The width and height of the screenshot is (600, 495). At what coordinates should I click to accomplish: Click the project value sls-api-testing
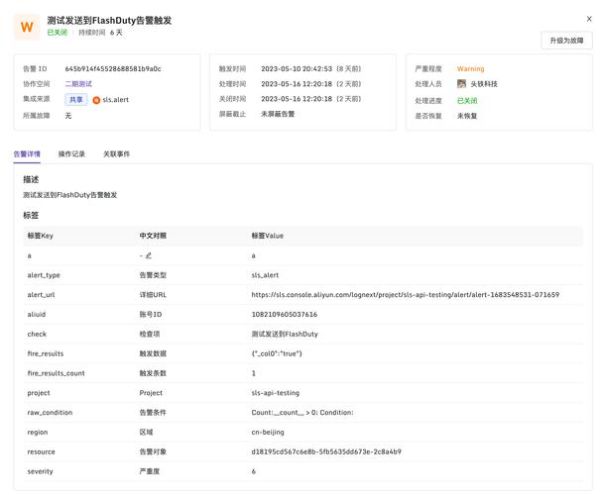(276, 393)
